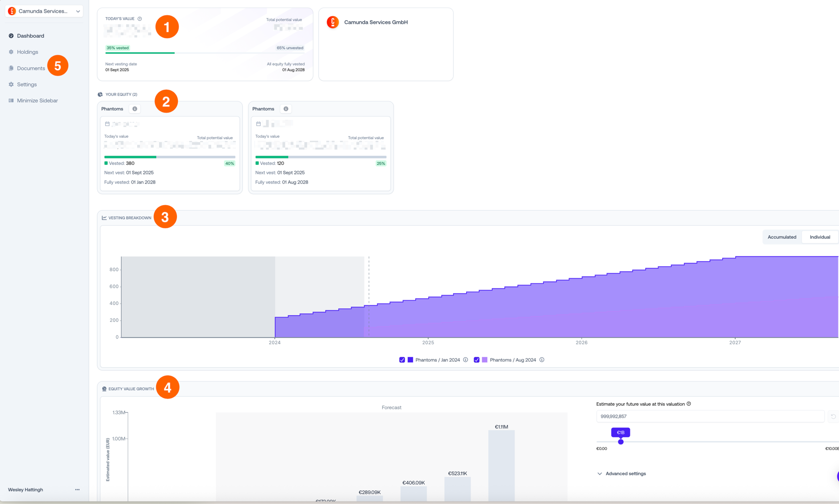The width and height of the screenshot is (839, 504).
Task: Click the Vesting Breakdown chart icon
Action: [104, 218]
